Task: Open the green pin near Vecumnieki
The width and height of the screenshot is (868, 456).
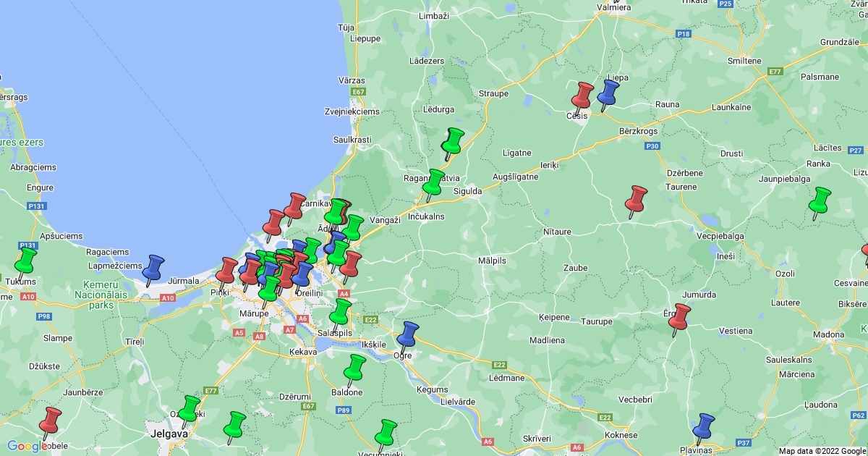Action: [386, 434]
